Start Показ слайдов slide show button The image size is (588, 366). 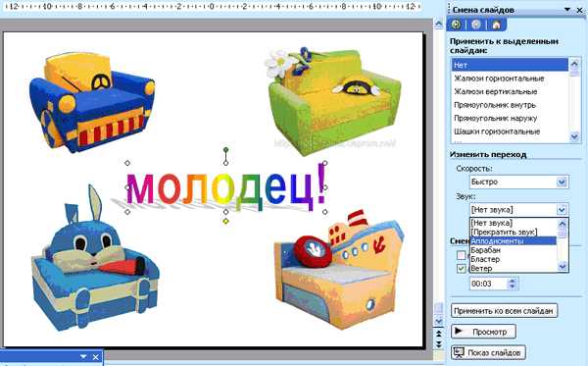tap(488, 352)
